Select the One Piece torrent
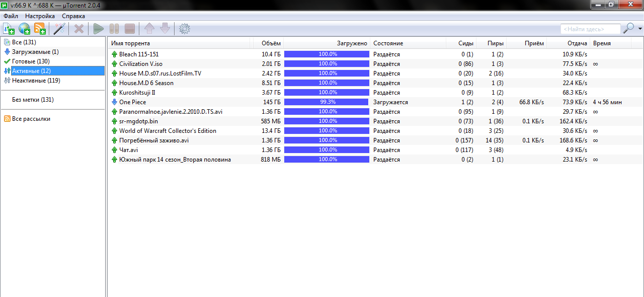Image resolution: width=644 pixels, height=297 pixels. click(375, 102)
